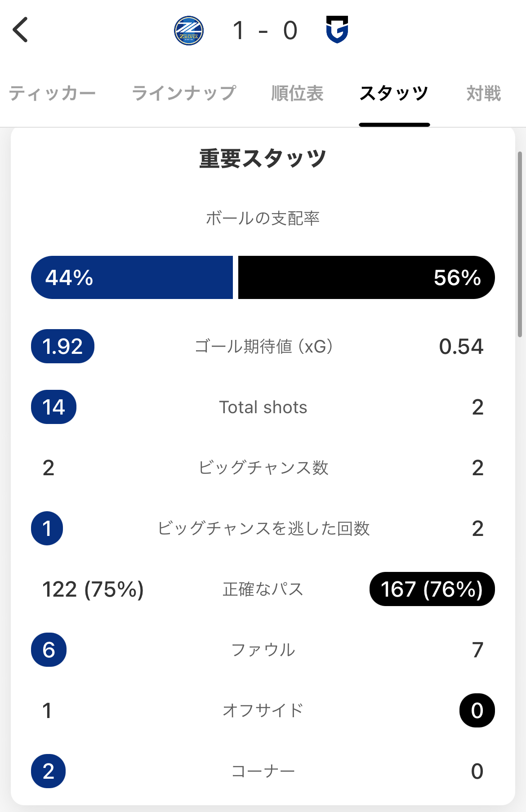This screenshot has height=812, width=526.
Task: Tap the ゴール期待値 (xG) label
Action: point(263,347)
